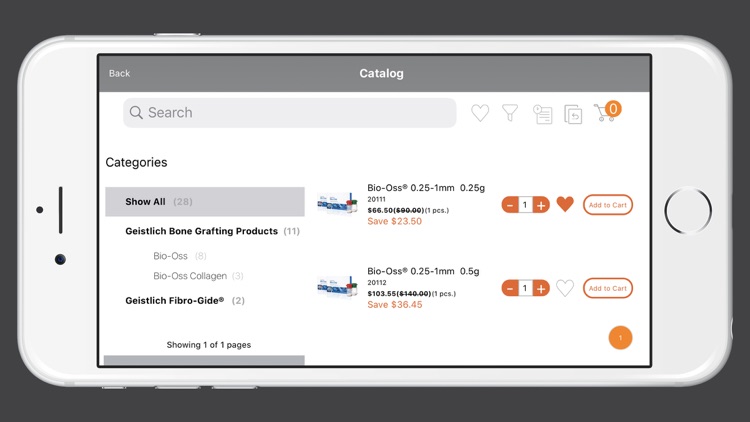Image resolution: width=750 pixels, height=422 pixels.
Task: Open product title Bio-Oss 0.25-1mm 0.25g
Action: (x=426, y=188)
